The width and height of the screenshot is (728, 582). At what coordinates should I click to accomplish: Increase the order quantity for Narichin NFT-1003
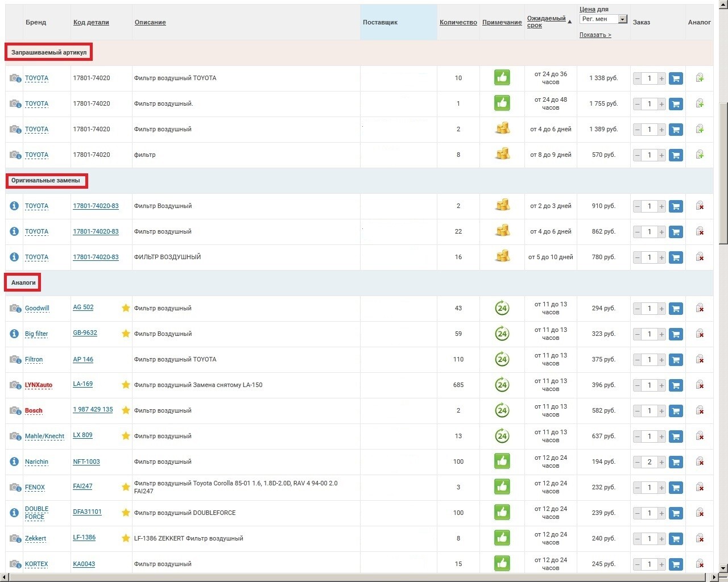click(x=661, y=462)
